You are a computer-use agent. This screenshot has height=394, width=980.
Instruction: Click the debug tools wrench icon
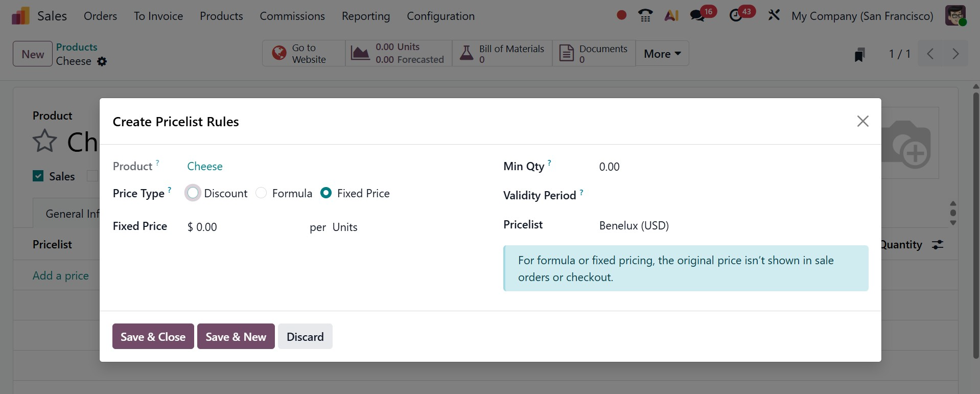774,16
